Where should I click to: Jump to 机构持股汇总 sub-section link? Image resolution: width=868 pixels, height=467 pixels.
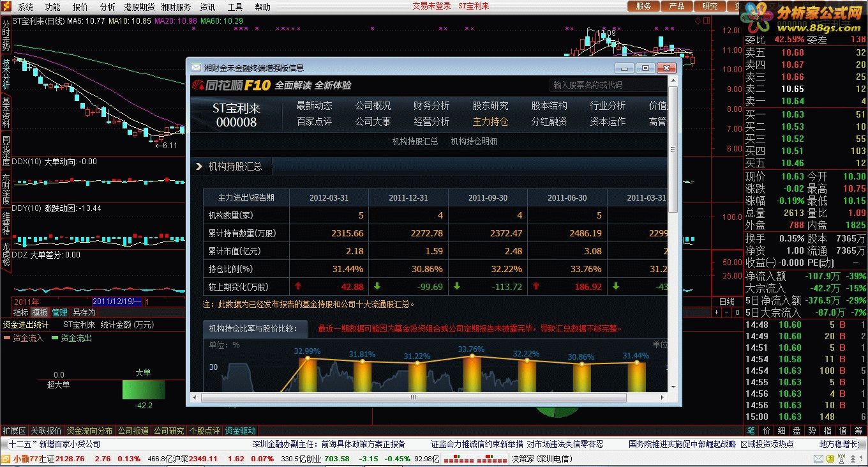click(415, 142)
